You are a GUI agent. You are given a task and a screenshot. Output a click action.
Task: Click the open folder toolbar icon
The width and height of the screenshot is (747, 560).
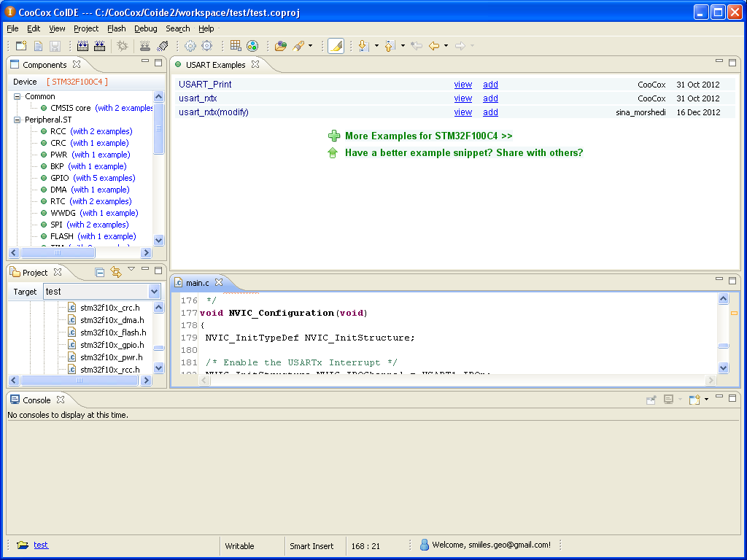(281, 46)
